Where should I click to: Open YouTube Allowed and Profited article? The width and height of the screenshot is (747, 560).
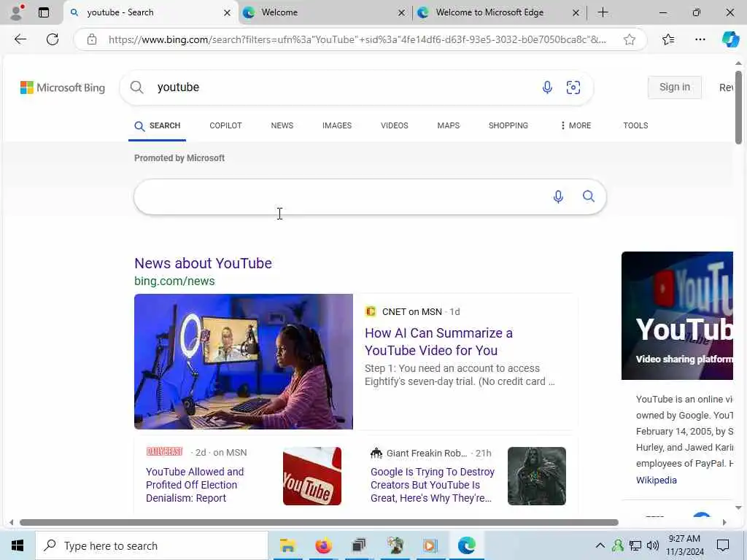click(194, 485)
